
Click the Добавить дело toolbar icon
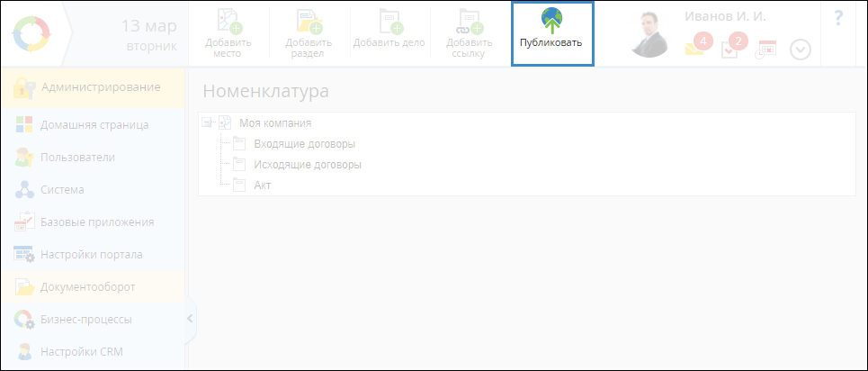(389, 22)
